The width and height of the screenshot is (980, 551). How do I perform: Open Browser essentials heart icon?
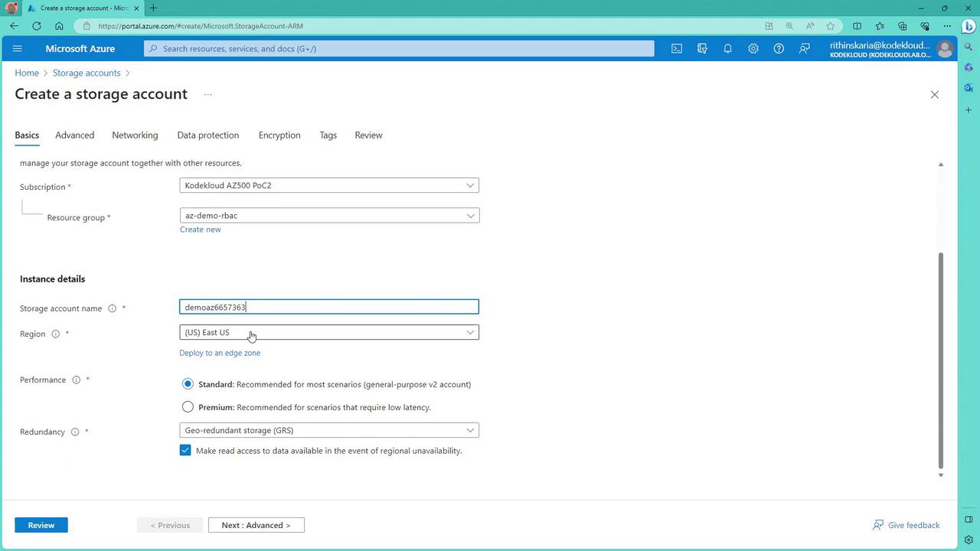pyautogui.click(x=925, y=26)
